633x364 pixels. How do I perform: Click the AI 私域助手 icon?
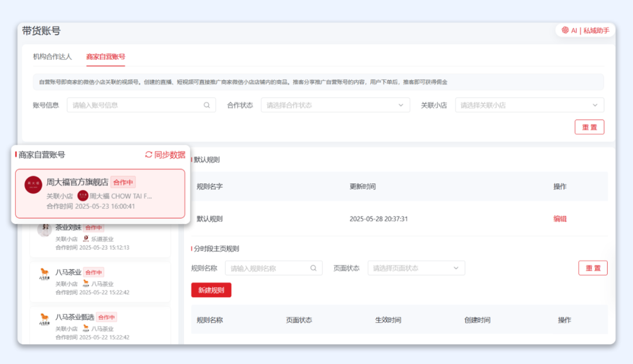pyautogui.click(x=565, y=30)
